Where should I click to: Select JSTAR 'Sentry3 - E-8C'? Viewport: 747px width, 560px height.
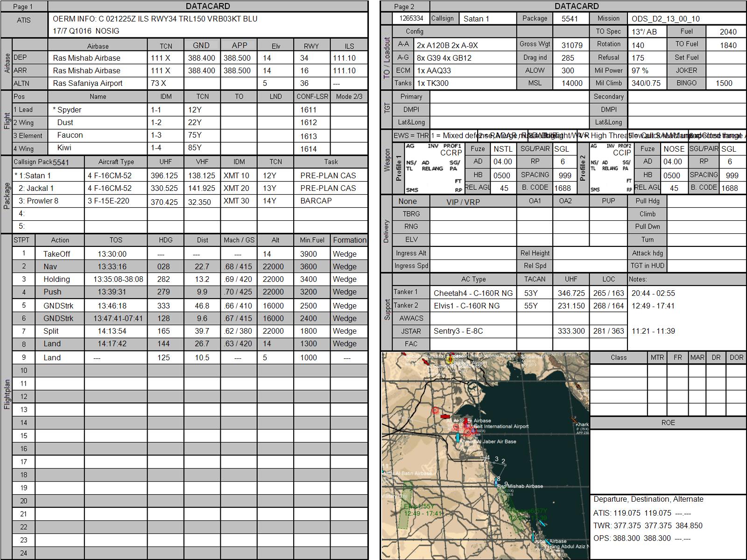click(458, 331)
